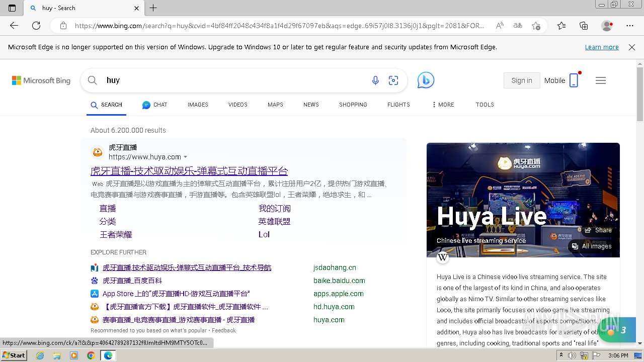Dismiss the Edge unsupported notification bar

[x=632, y=47]
